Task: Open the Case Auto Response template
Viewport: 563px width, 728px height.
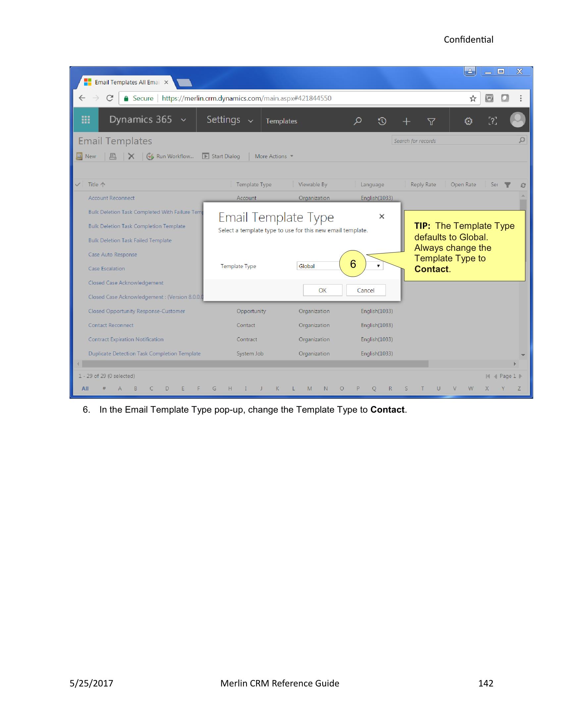Action: click(x=112, y=254)
